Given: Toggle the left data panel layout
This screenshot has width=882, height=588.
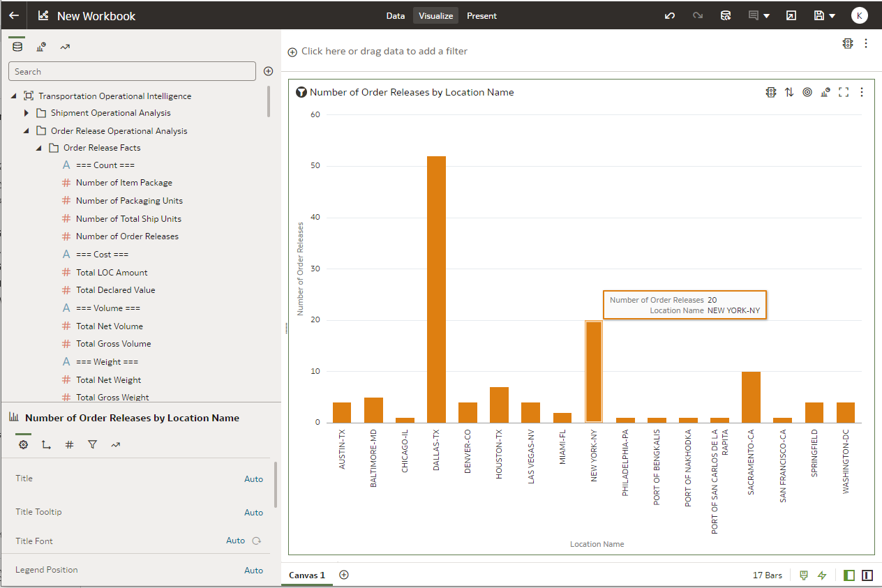Looking at the screenshot, I should [849, 575].
